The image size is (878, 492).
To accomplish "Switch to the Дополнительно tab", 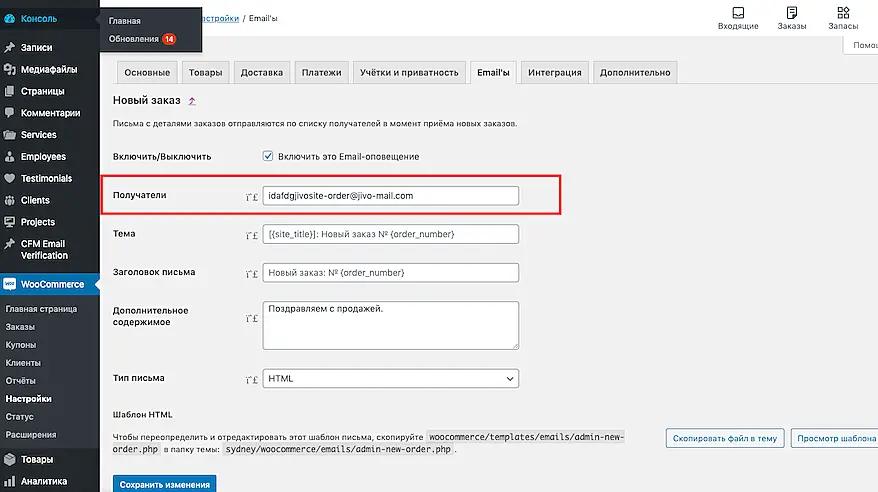I will tap(635, 72).
